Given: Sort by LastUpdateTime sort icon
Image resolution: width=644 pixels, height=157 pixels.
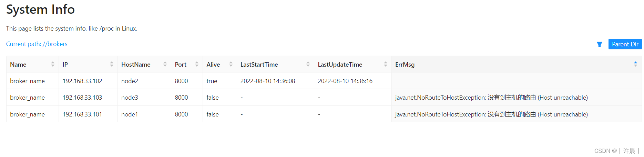Looking at the screenshot, I should 386,64.
